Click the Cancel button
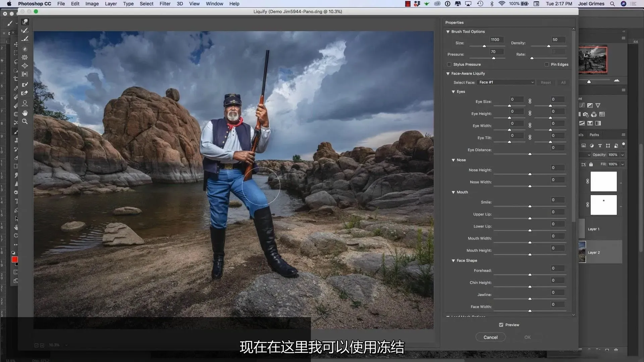Image resolution: width=644 pixels, height=362 pixels. [x=490, y=337]
